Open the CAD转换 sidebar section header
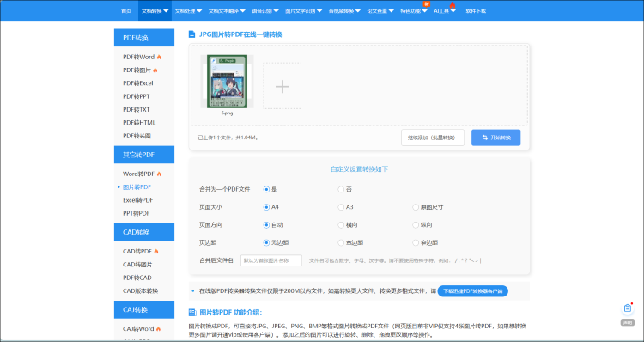644x342 pixels. click(144, 232)
